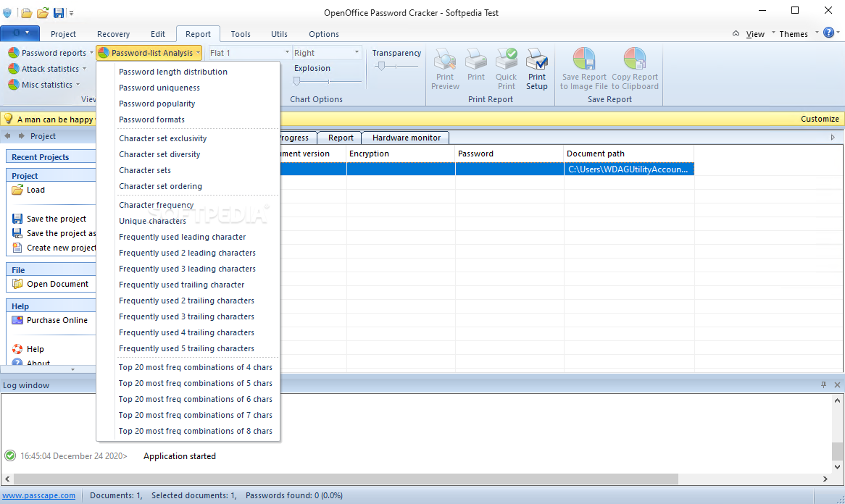Image resolution: width=845 pixels, height=504 pixels.
Task: Expand the Password reports dropdown
Action: pos(91,53)
